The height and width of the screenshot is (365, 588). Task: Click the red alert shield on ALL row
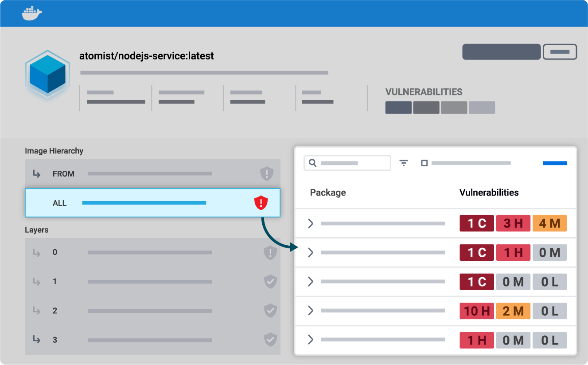coord(261,203)
